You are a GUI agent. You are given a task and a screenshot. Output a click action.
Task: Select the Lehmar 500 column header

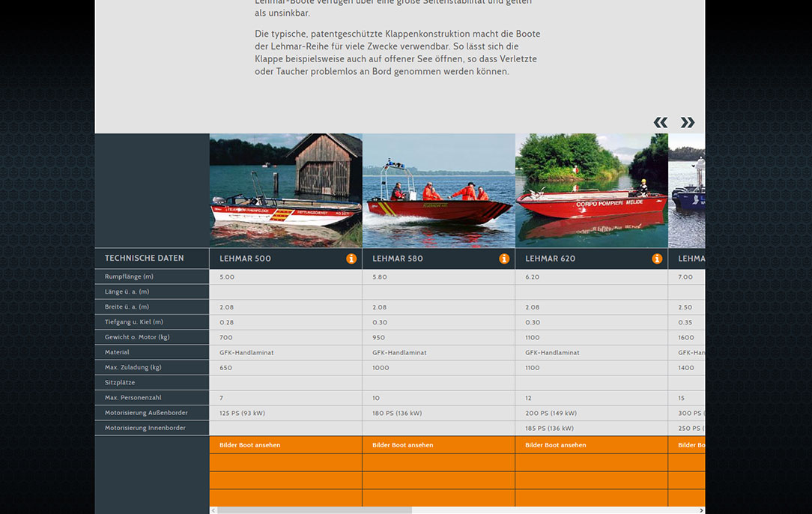[x=245, y=258]
